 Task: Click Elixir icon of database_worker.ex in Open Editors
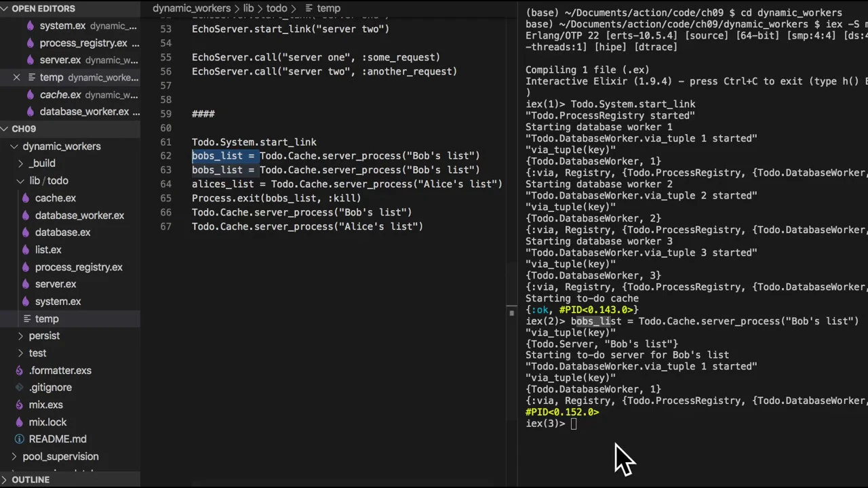pyautogui.click(x=29, y=112)
